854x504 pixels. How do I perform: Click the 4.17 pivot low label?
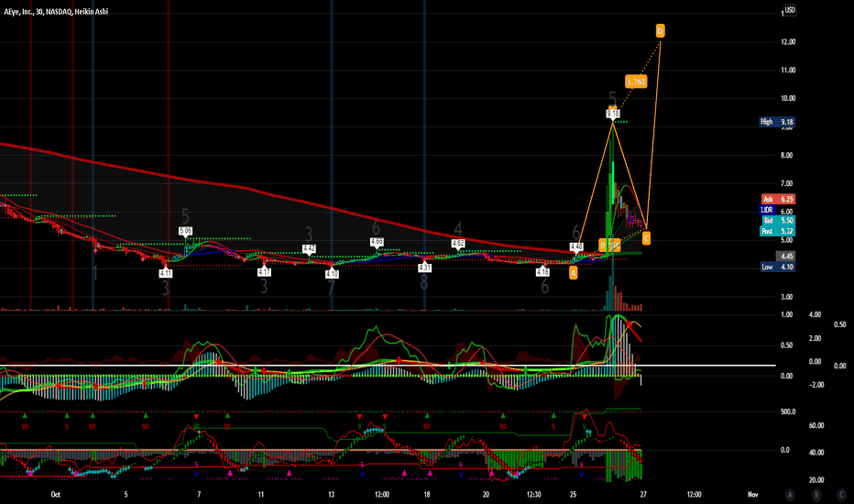pyautogui.click(x=264, y=272)
